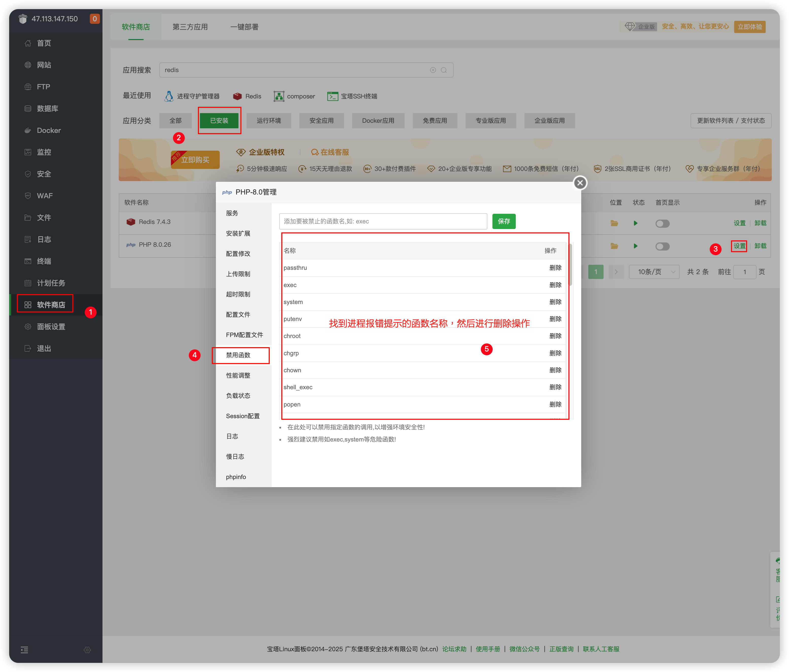Toggle homepage display for Redis 7.4.3
Image resolution: width=789 pixels, height=672 pixels.
(x=662, y=224)
